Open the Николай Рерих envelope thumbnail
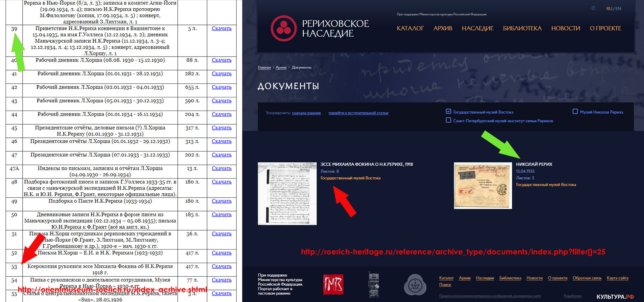The image size is (644, 302). click(x=483, y=185)
